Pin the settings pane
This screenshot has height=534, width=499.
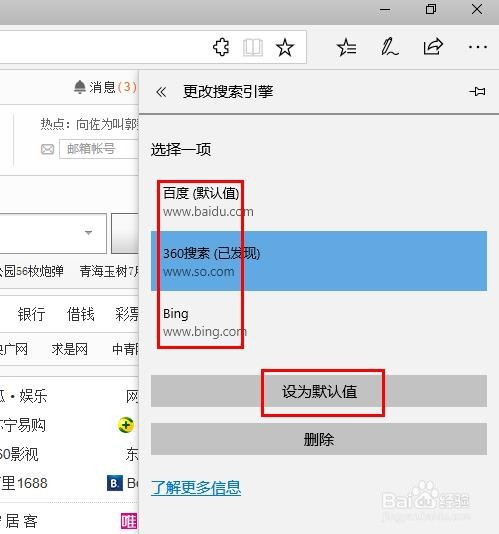[x=477, y=91]
